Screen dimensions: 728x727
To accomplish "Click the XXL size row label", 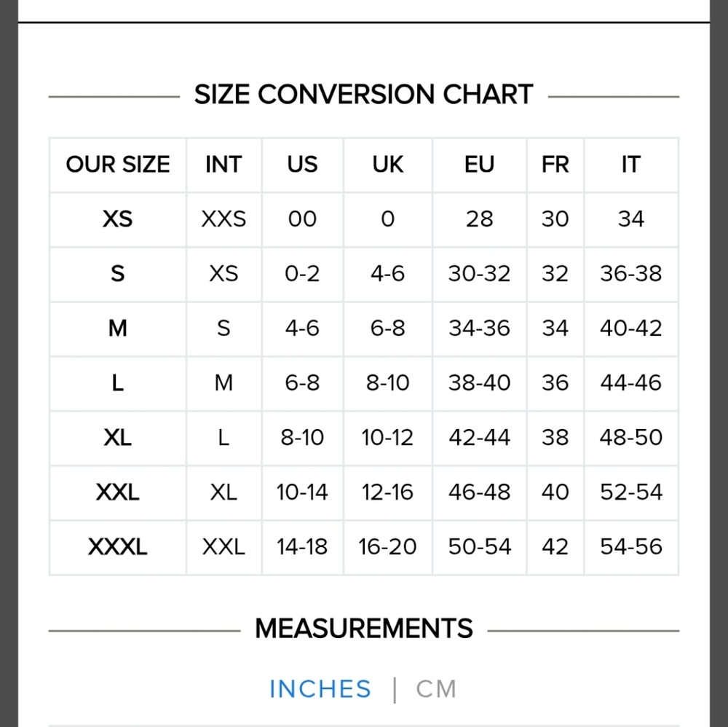I will tap(117, 492).
